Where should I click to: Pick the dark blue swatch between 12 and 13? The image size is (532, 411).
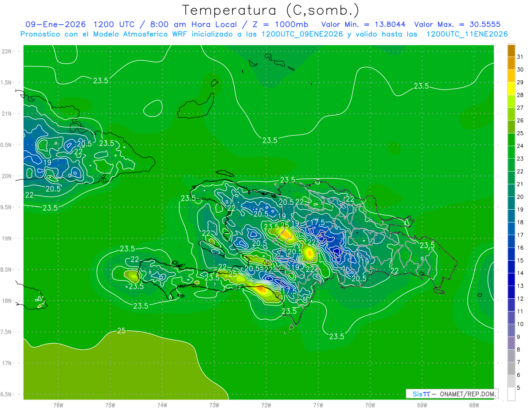511,292
